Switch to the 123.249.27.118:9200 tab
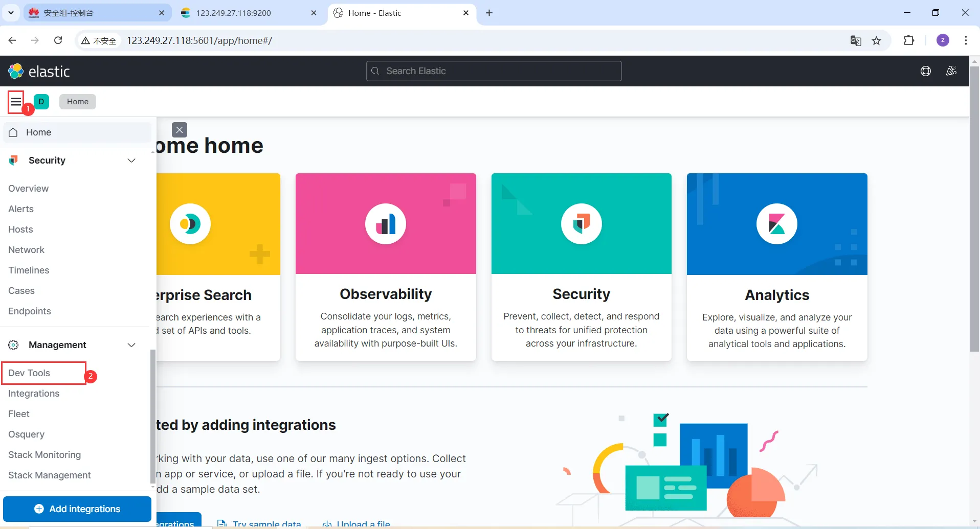The image size is (980, 529). pos(249,13)
